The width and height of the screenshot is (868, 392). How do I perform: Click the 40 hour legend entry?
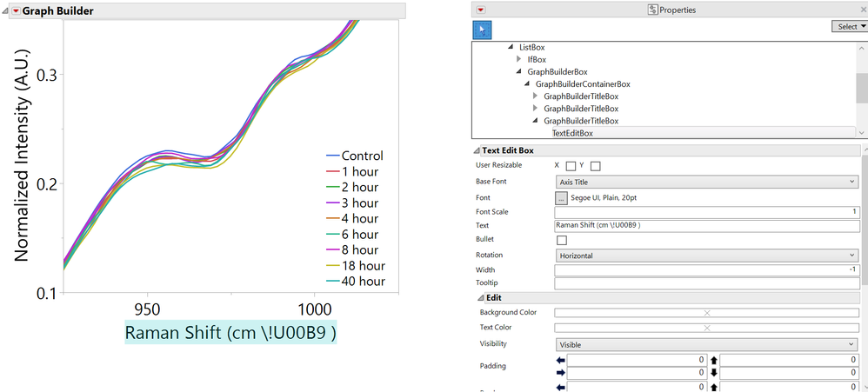(x=356, y=282)
